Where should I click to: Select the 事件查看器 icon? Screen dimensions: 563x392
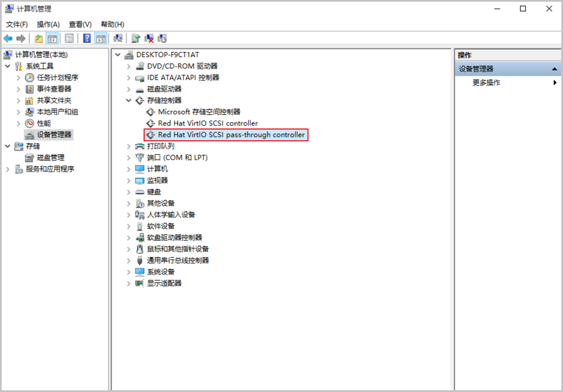pyautogui.click(x=29, y=89)
